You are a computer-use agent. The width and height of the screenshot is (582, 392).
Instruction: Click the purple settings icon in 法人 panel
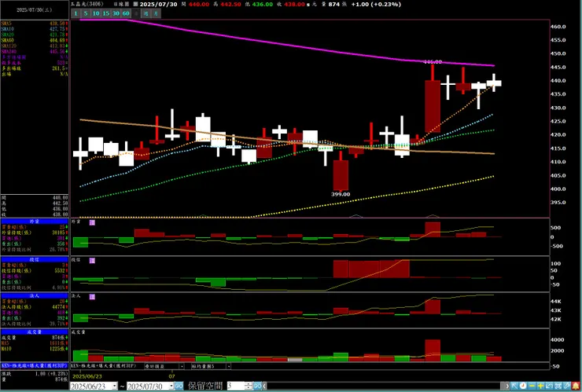click(x=92, y=297)
